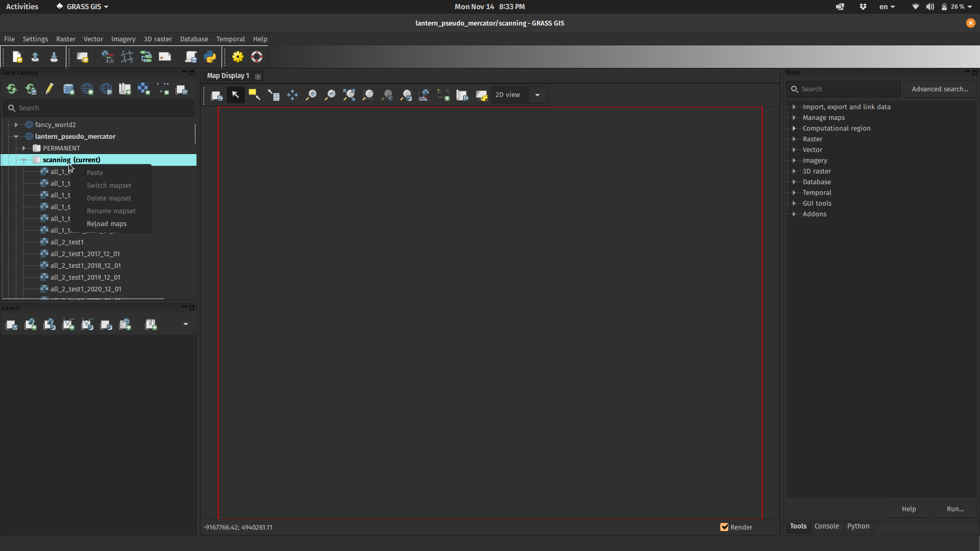The height and width of the screenshot is (551, 980).
Task: Disable the Render checkbox below the map
Action: 725,527
